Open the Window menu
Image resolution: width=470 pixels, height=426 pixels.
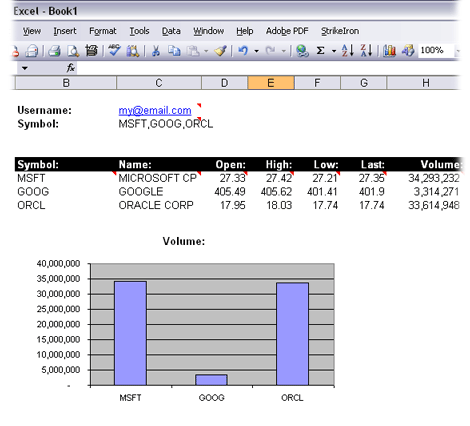209,31
